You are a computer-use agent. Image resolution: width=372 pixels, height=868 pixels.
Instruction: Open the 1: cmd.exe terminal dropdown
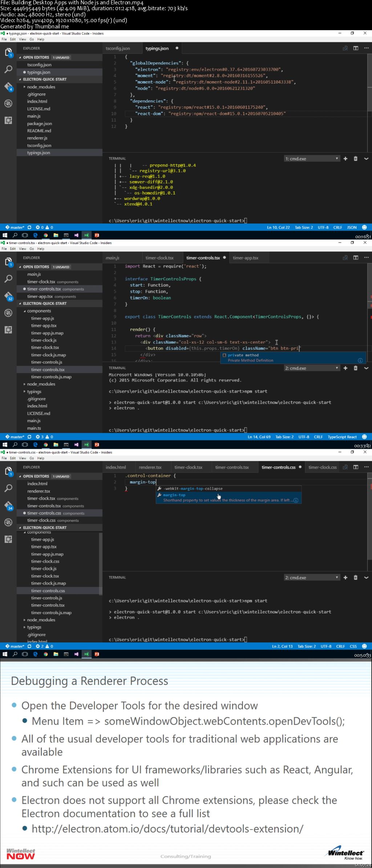(312, 159)
